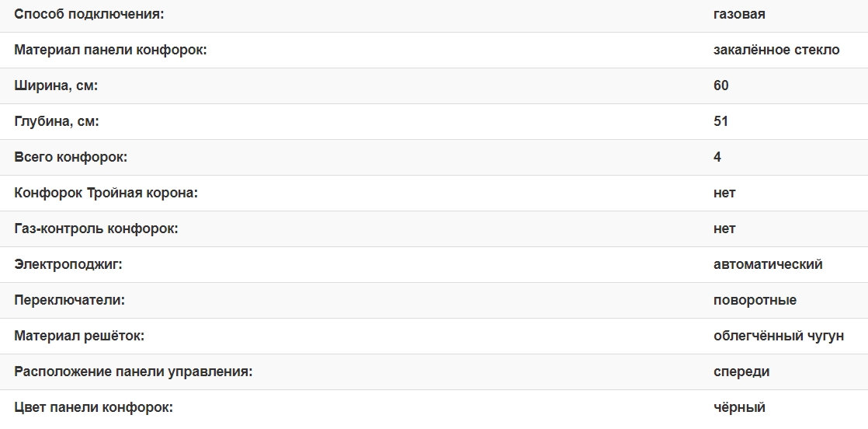Click the 'Газ-контроль конфорок:' label

[x=96, y=228]
